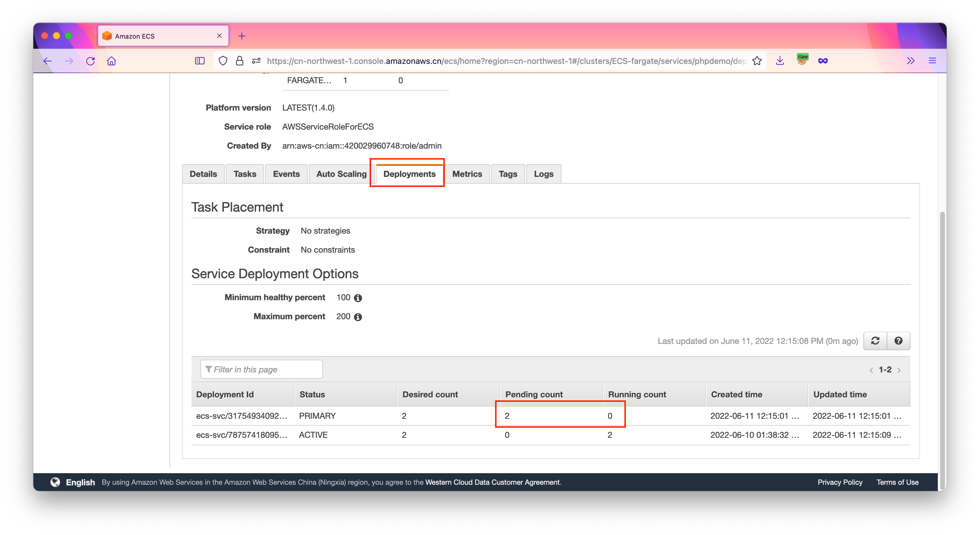Open the browser home page icon
Viewport: 980px width, 535px height.
click(x=111, y=61)
